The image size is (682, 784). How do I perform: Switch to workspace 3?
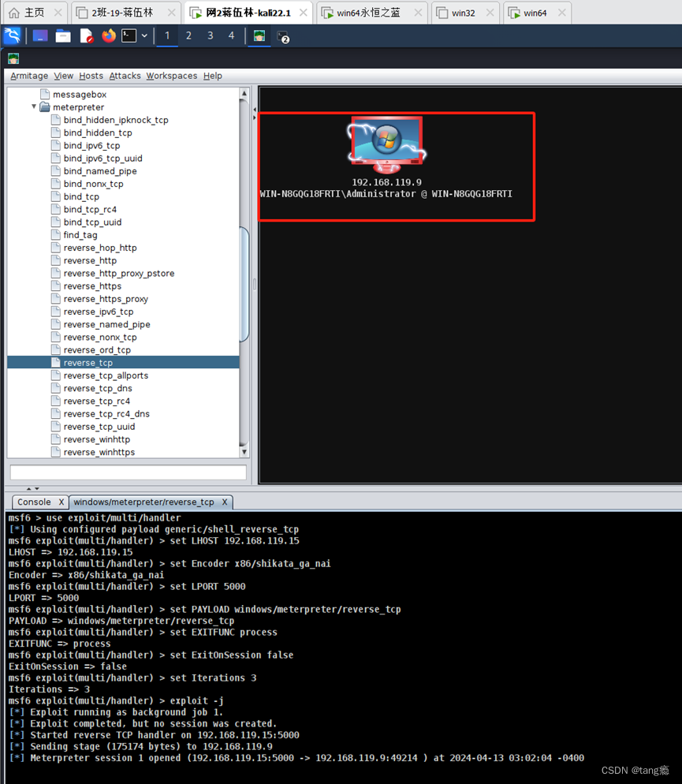211,36
